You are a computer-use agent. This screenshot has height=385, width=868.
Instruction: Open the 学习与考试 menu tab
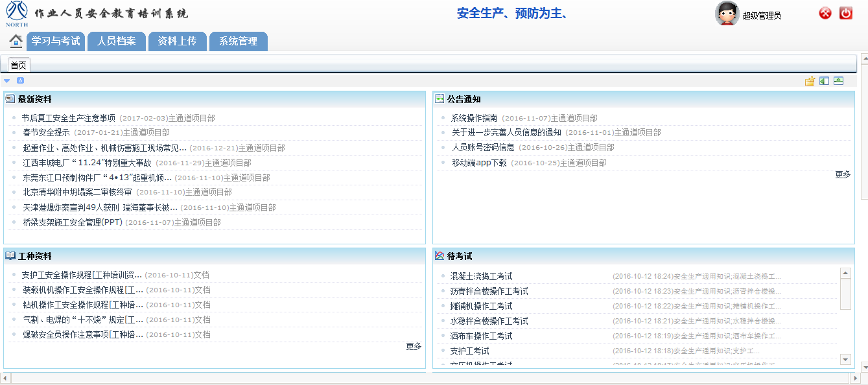[56, 41]
